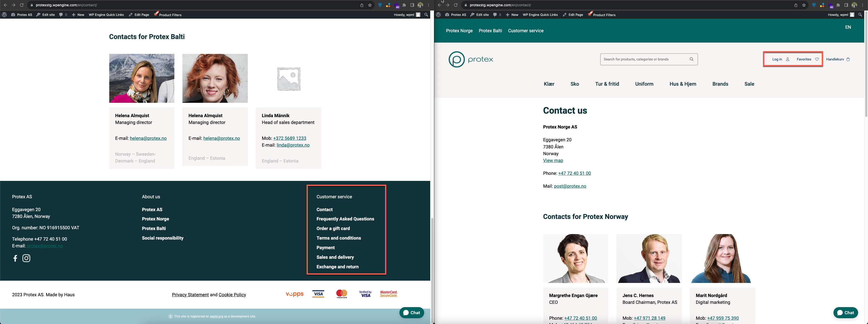This screenshot has width=868, height=324.
Task: Open admin bar search in left window
Action: tap(426, 15)
